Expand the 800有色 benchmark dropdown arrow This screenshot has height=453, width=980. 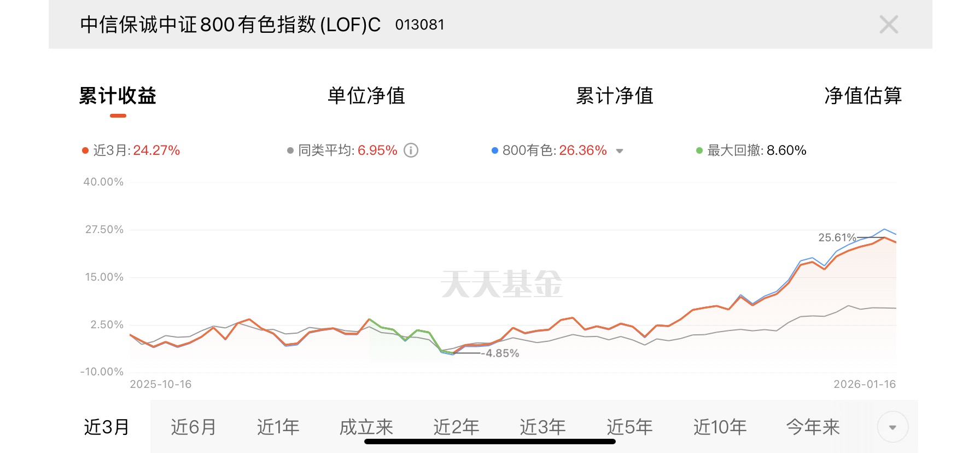[620, 151]
